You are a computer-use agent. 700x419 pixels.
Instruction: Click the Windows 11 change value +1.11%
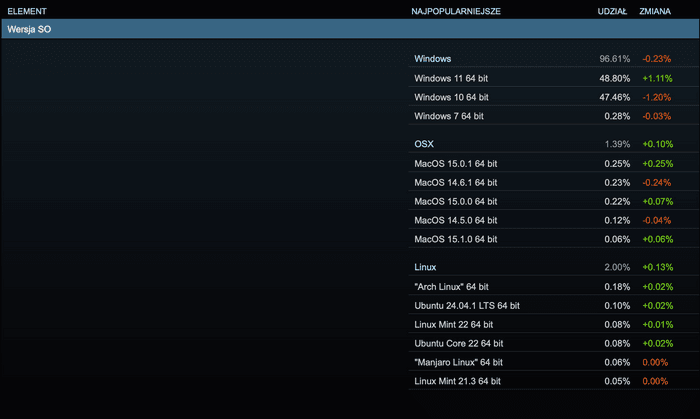click(x=658, y=78)
